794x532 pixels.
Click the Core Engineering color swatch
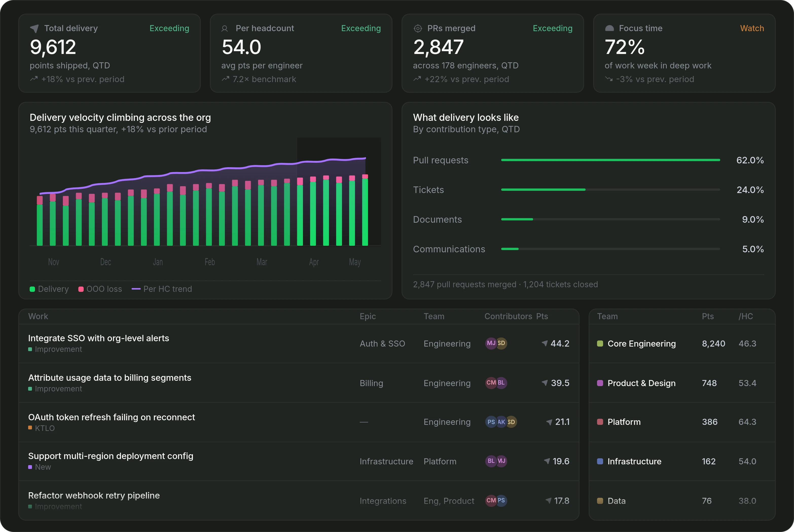click(x=600, y=343)
